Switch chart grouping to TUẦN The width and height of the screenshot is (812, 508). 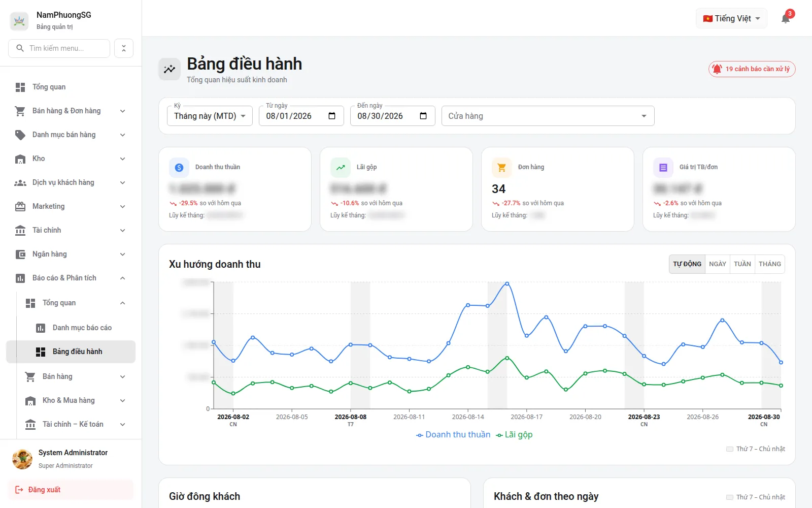point(742,264)
